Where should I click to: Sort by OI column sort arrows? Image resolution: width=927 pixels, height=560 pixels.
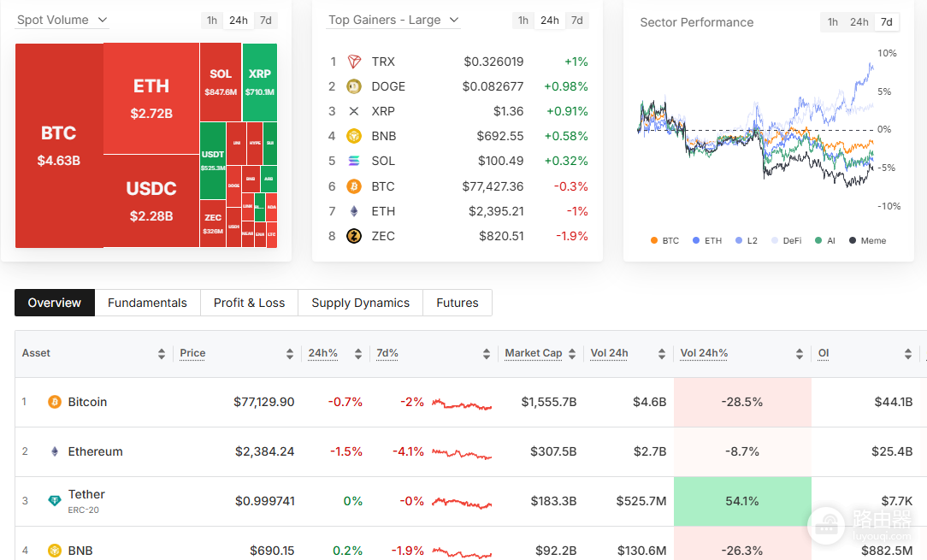[908, 354]
